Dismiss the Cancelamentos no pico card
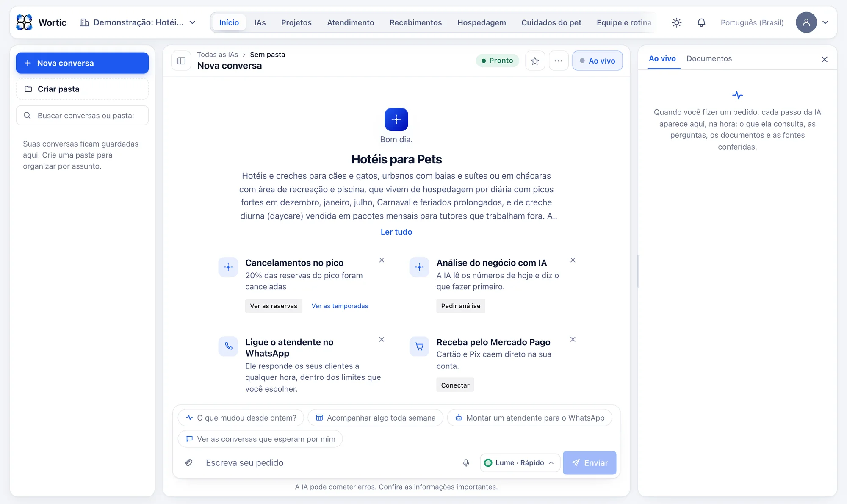The width and height of the screenshot is (847, 504). (382, 260)
